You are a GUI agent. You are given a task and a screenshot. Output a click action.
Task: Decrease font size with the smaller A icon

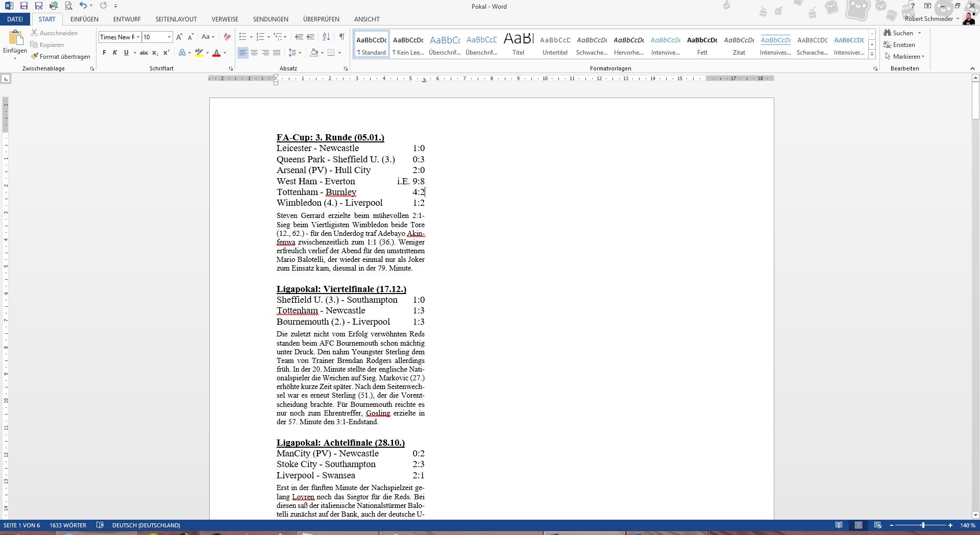[190, 37]
